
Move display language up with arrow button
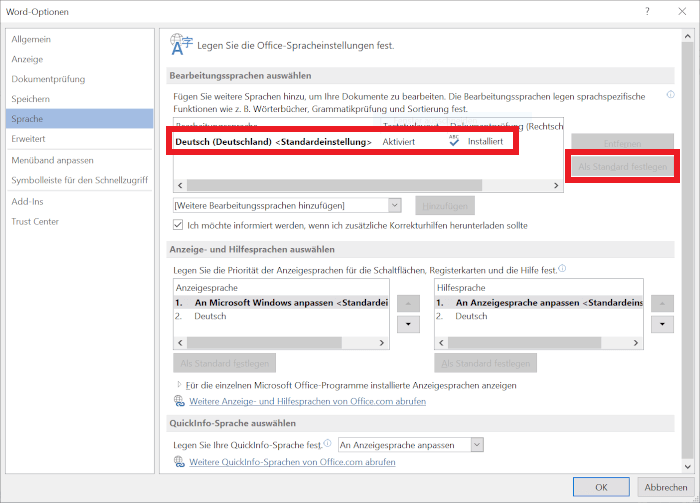pos(408,303)
